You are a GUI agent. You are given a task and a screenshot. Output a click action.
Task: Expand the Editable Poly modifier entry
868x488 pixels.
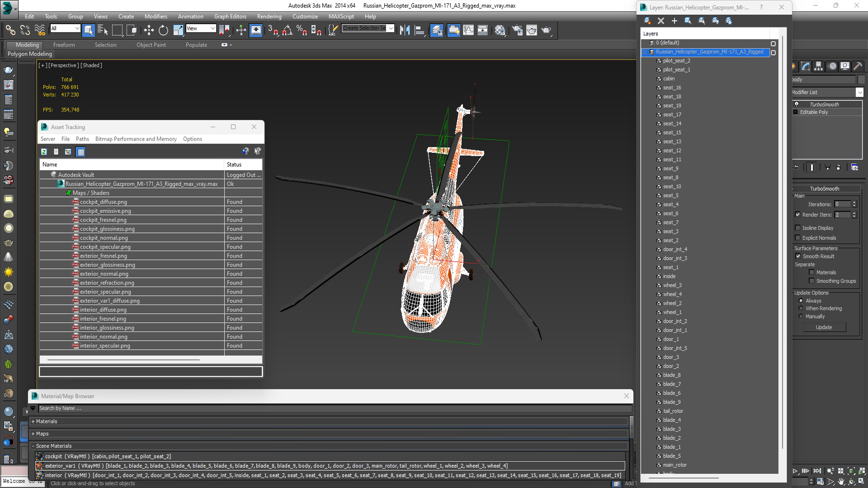coord(795,112)
